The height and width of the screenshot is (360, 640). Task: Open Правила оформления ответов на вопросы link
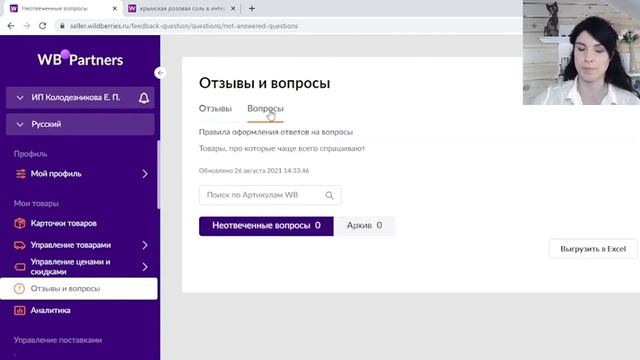pyautogui.click(x=276, y=132)
